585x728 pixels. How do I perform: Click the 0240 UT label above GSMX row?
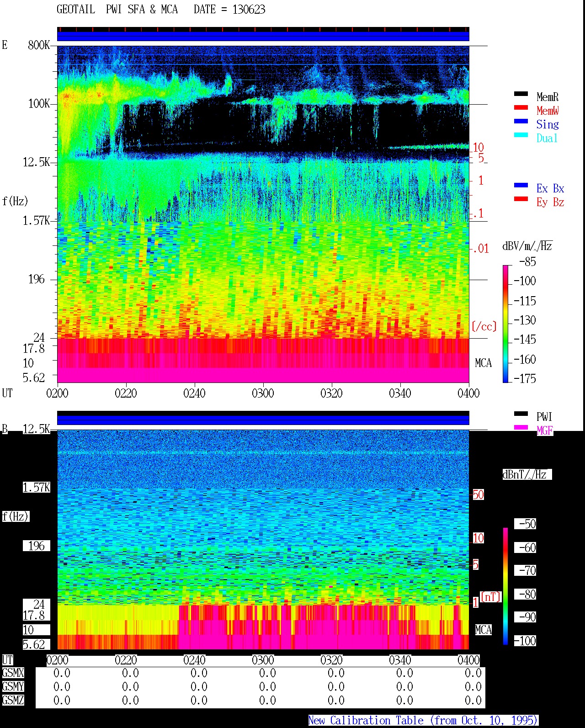coord(194,660)
